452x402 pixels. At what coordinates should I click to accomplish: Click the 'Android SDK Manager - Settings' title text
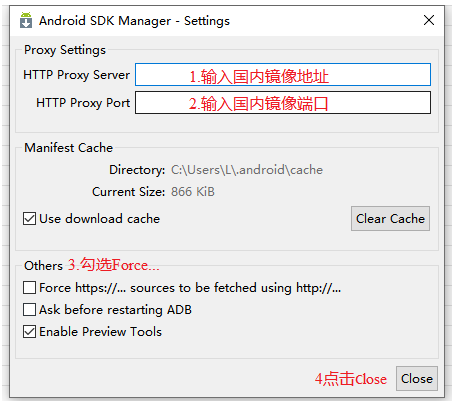[134, 21]
